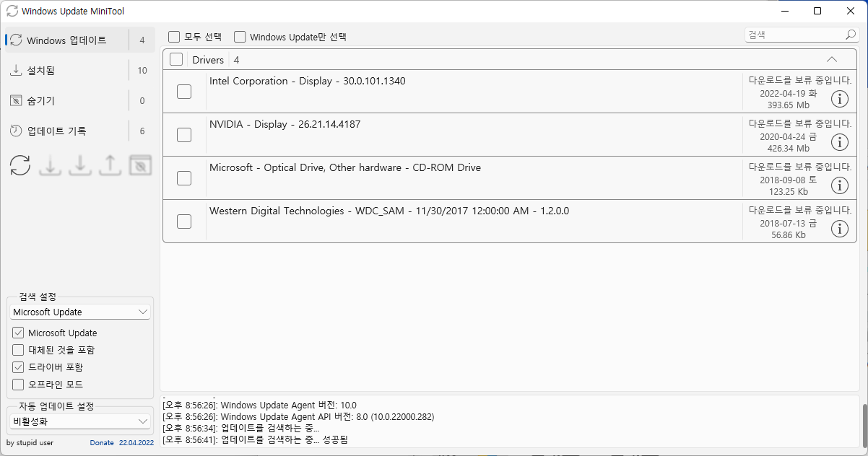This screenshot has height=456, width=868.
Task: Open info icon for Western Digital WDC_SAM
Action: pyautogui.click(x=839, y=229)
